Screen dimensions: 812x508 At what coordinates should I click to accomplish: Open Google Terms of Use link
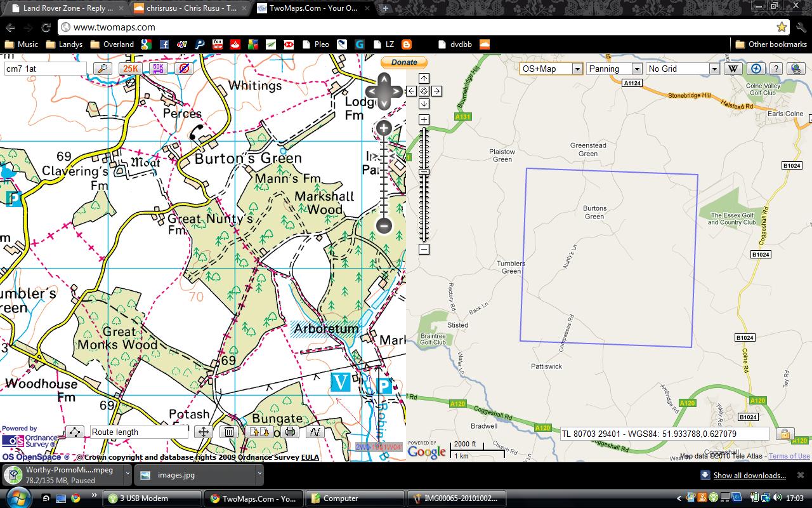point(789,456)
